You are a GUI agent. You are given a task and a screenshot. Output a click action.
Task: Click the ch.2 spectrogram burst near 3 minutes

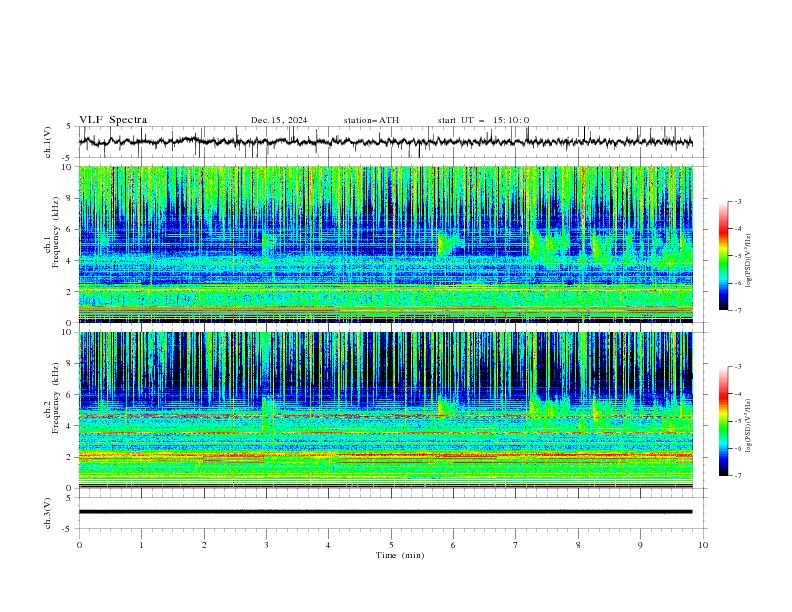[x=267, y=412]
